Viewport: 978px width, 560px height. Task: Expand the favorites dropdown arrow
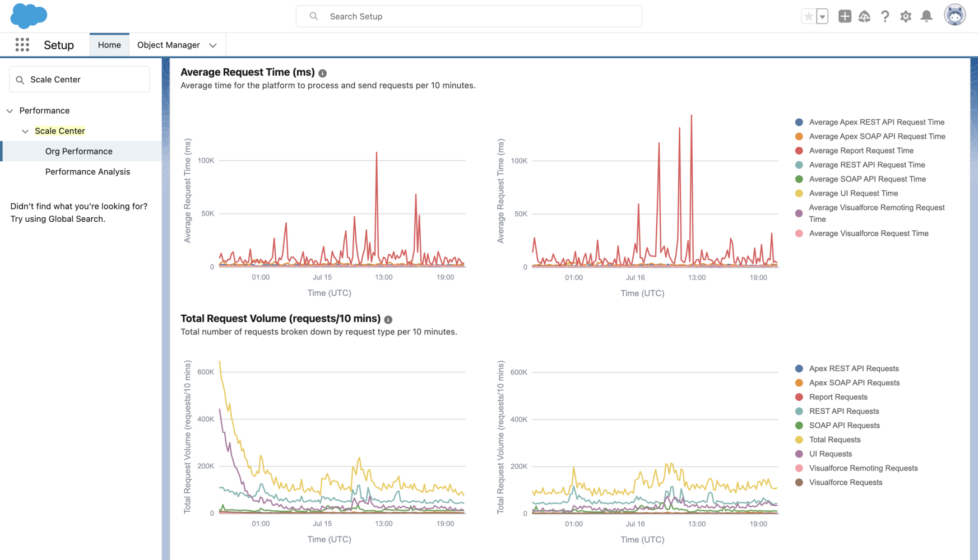point(822,16)
